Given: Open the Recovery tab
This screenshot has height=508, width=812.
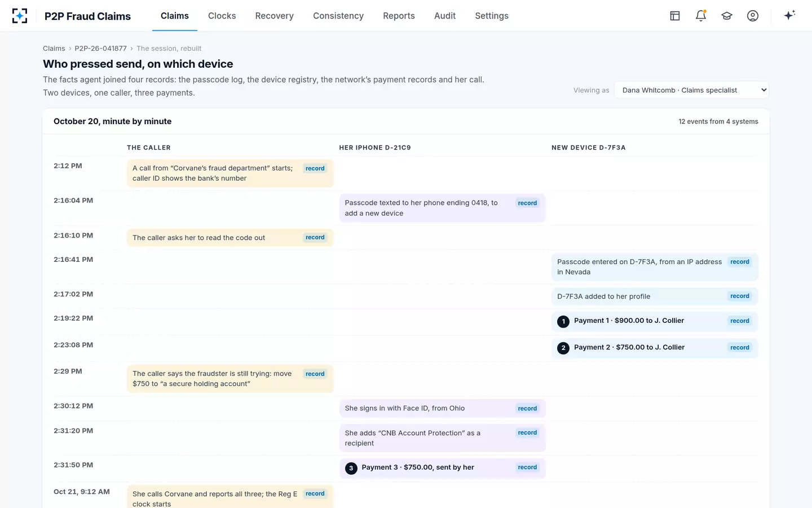Looking at the screenshot, I should pyautogui.click(x=275, y=16).
